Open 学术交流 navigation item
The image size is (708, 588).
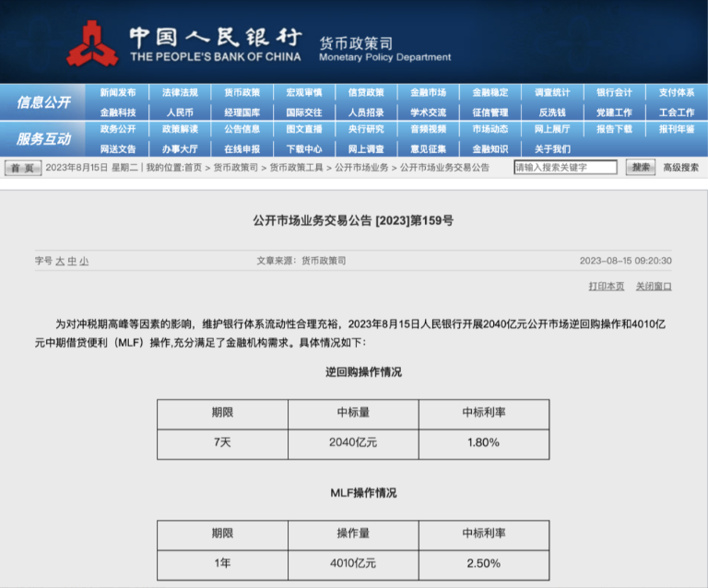click(x=428, y=112)
